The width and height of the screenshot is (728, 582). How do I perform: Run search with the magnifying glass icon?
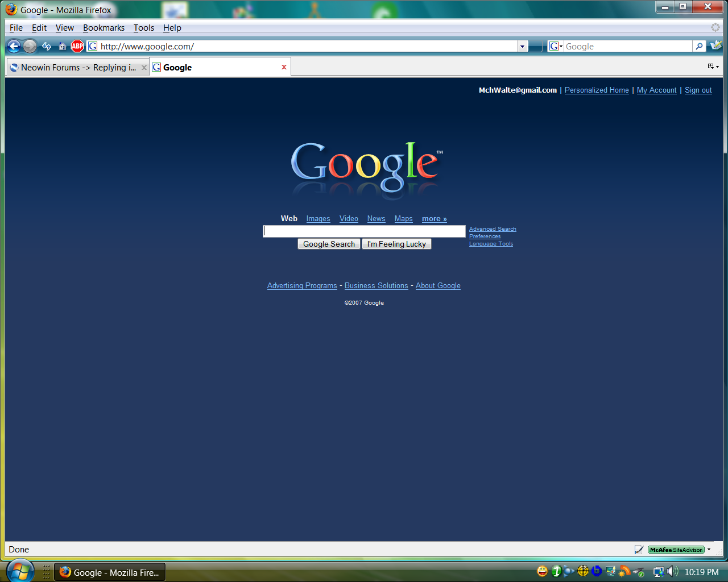[x=700, y=46]
